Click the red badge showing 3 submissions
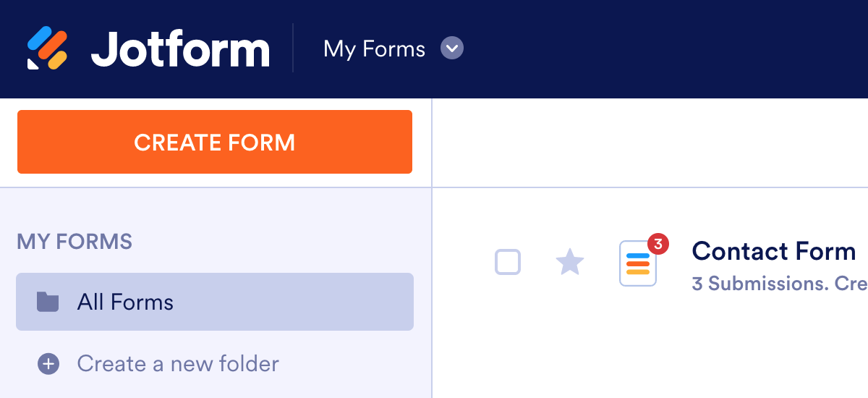Viewport: 868px width, 398px height. pyautogui.click(x=658, y=245)
